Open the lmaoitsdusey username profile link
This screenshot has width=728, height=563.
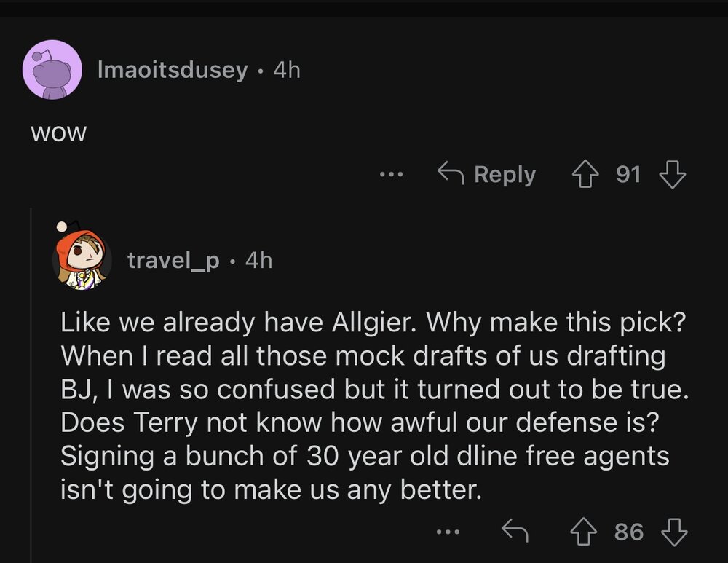point(172,71)
